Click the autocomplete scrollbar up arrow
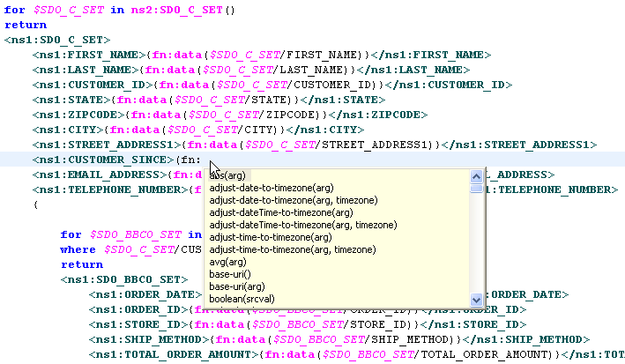The width and height of the screenshot is (625, 364). 476,176
